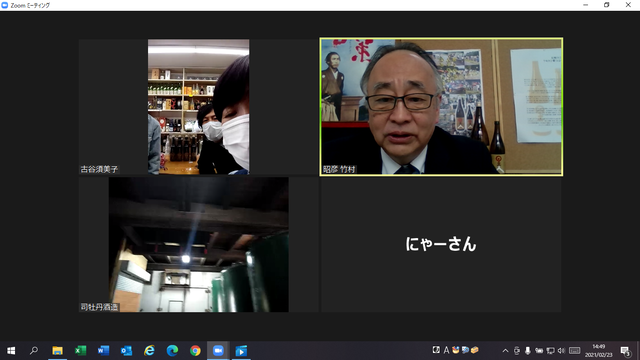Open File Explorer from the taskbar

click(x=58, y=351)
